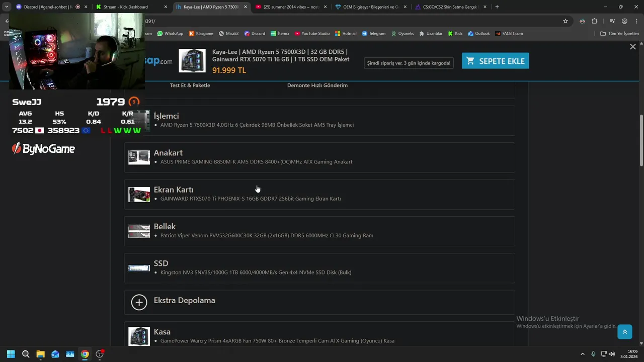Screen dimensions: 644x362
Task: Open the tab search dropdown arrow
Action: click(x=7, y=7)
